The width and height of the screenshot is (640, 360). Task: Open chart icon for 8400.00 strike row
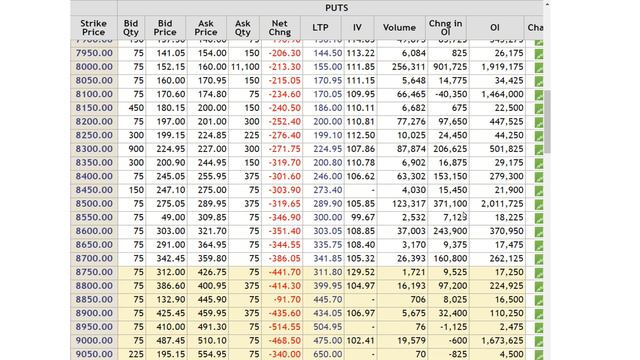tap(539, 177)
